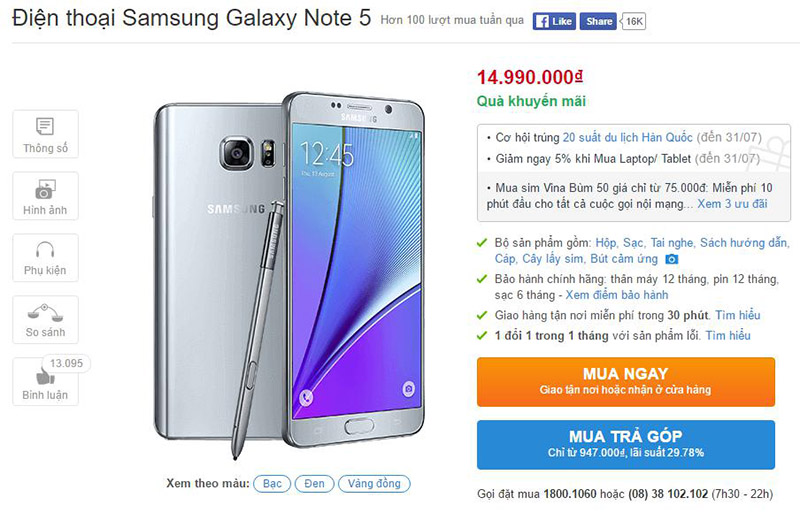Viewport: 800px width, 513px height.
Task: Click the orange MUA NGAY button
Action: coord(626,382)
